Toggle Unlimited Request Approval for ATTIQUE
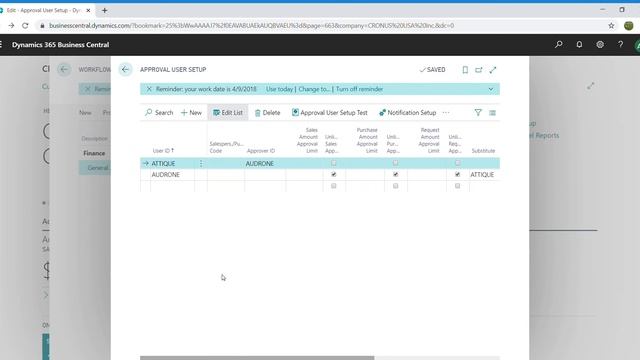The image size is (640, 360). [x=458, y=163]
